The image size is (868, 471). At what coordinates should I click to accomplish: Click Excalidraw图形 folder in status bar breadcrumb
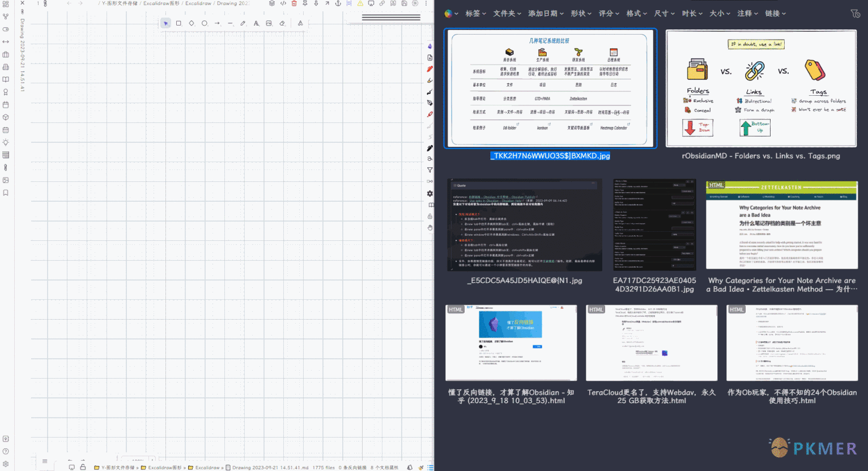[x=161, y=468]
